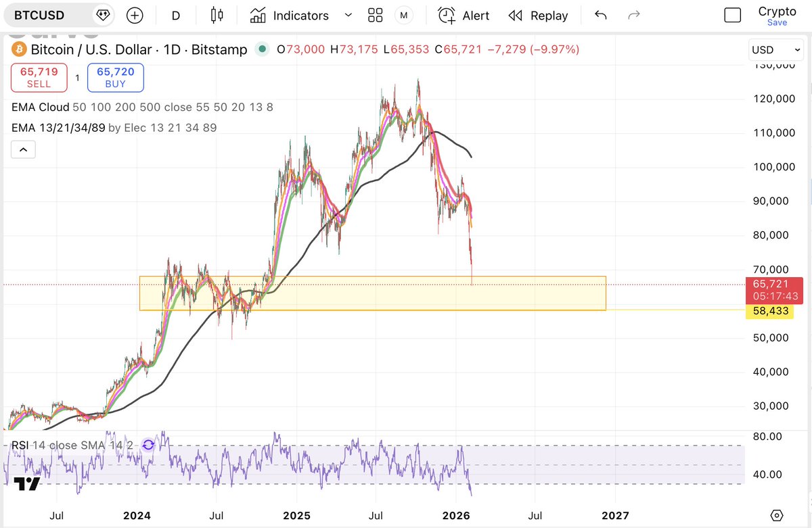This screenshot has height=528, width=812.
Task: Save the Crypto chart layout
Action: [777, 22]
